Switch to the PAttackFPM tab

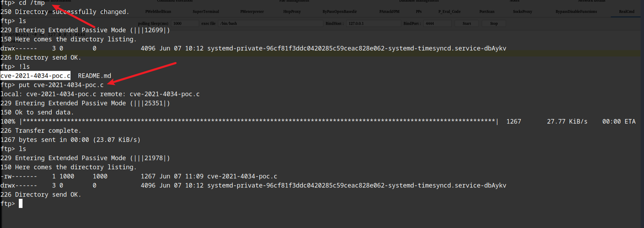(389, 12)
